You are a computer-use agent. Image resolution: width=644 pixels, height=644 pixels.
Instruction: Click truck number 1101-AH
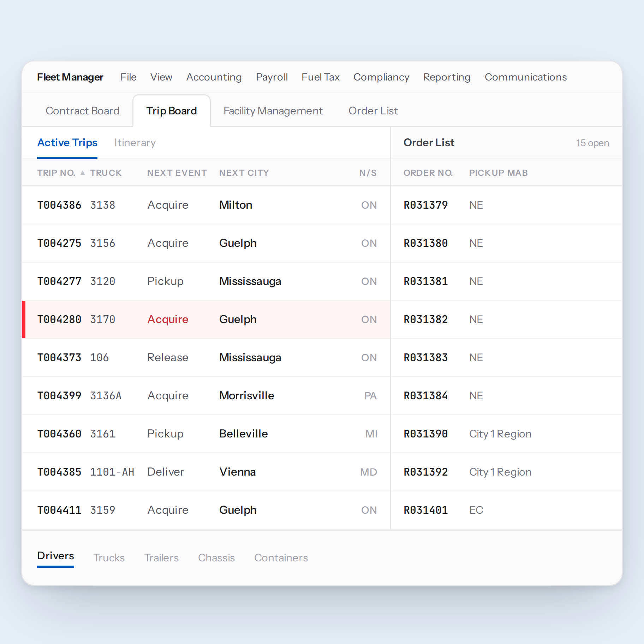[112, 472]
